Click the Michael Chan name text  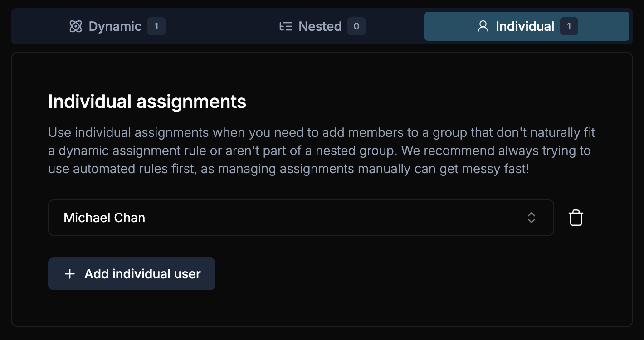click(104, 218)
